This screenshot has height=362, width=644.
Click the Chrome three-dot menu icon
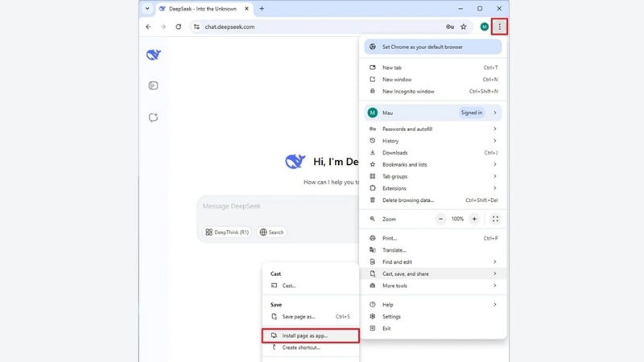[499, 27]
